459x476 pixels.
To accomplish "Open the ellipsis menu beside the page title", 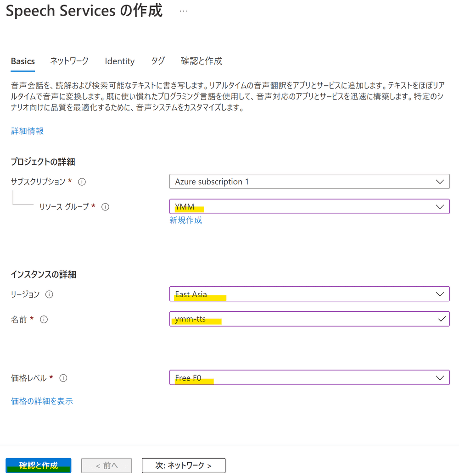I will click(183, 10).
